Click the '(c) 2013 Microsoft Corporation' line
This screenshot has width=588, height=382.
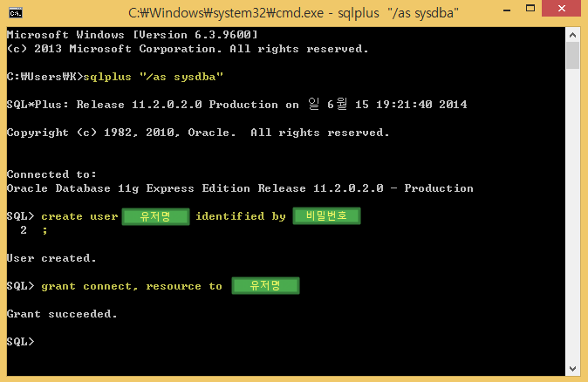[x=188, y=49]
